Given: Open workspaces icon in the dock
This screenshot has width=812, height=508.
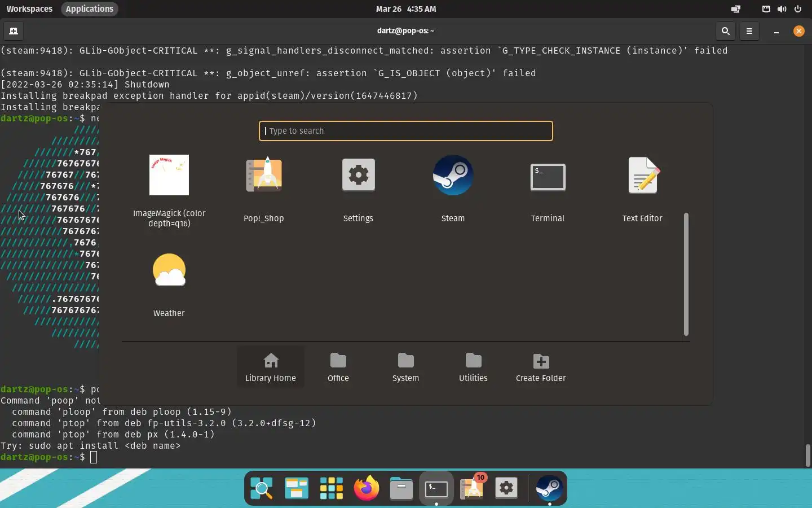Looking at the screenshot, I should [x=297, y=488].
